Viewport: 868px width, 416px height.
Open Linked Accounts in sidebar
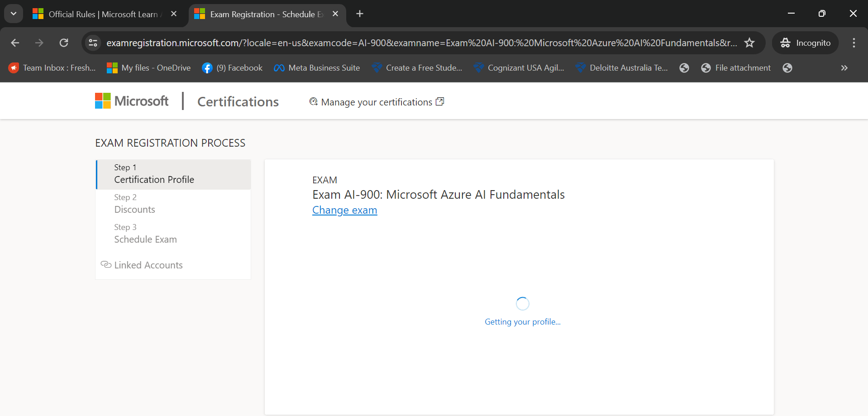(142, 265)
